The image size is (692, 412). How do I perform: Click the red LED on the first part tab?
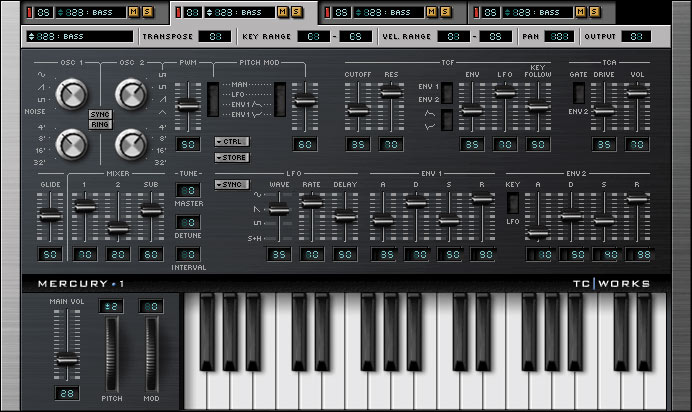[29, 12]
